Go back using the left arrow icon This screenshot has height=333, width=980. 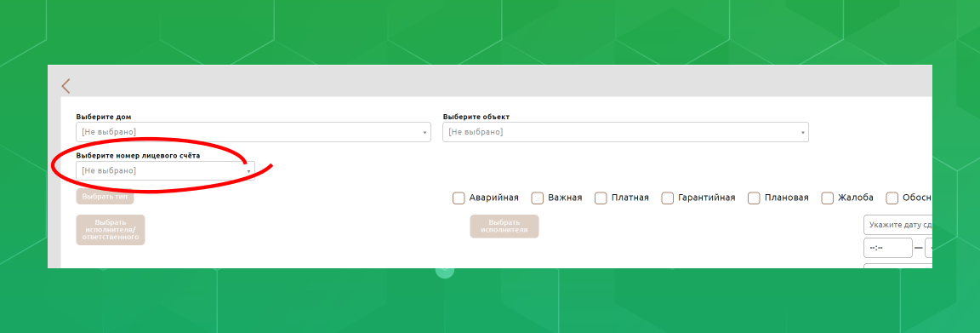[66, 86]
